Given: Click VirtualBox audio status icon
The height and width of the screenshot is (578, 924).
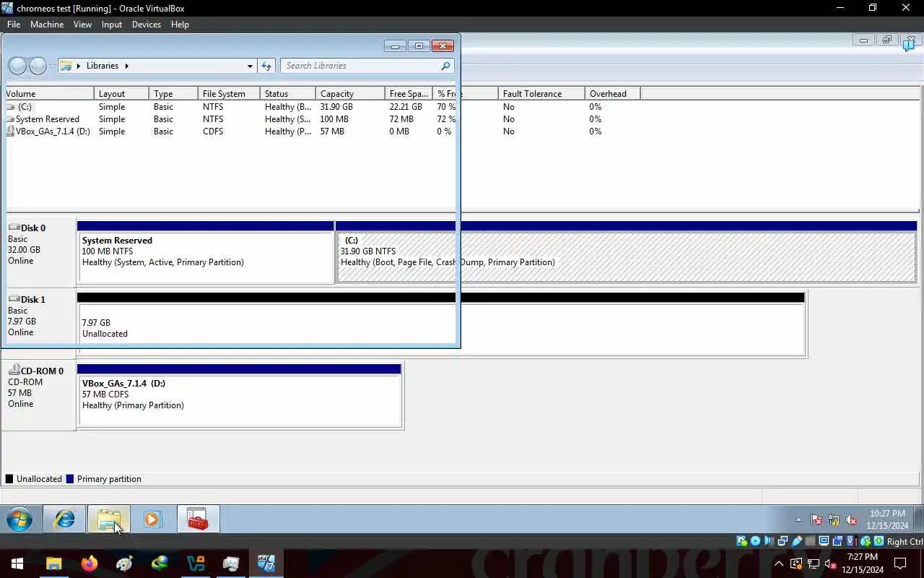Looking at the screenshot, I should pyautogui.click(x=769, y=541).
